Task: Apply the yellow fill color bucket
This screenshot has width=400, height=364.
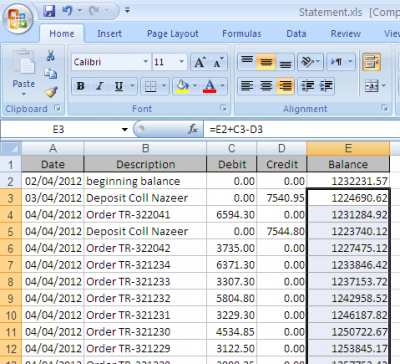Action: click(x=182, y=86)
